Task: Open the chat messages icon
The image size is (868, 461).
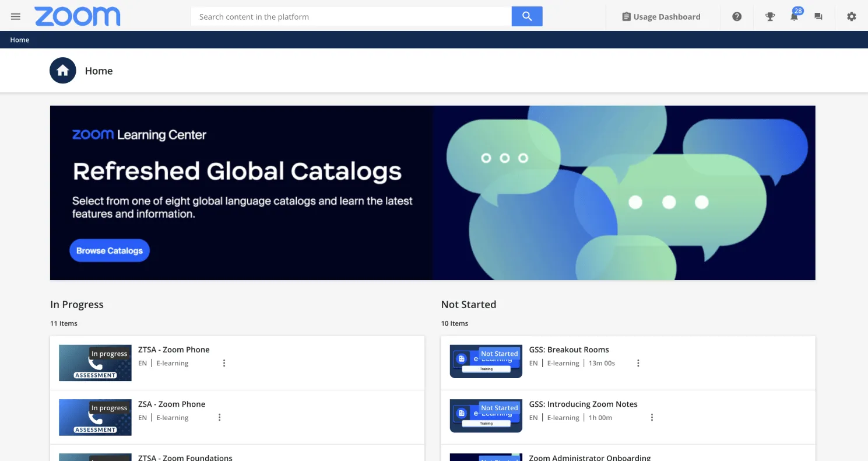Action: [x=818, y=17]
